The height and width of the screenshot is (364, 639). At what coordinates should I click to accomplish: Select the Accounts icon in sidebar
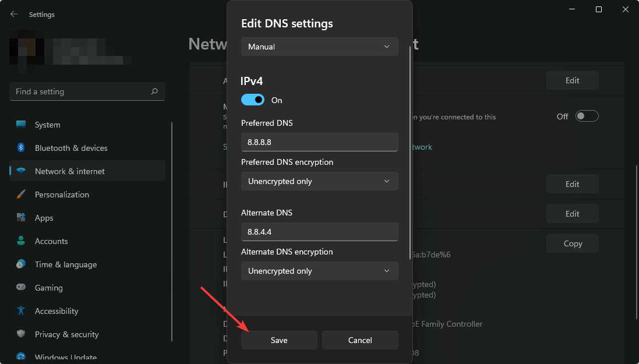(22, 241)
